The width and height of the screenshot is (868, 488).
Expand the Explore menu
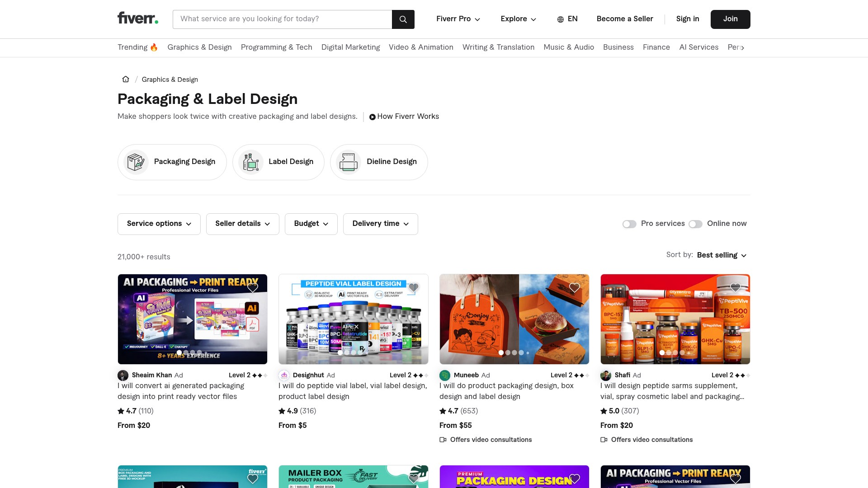[x=519, y=19]
